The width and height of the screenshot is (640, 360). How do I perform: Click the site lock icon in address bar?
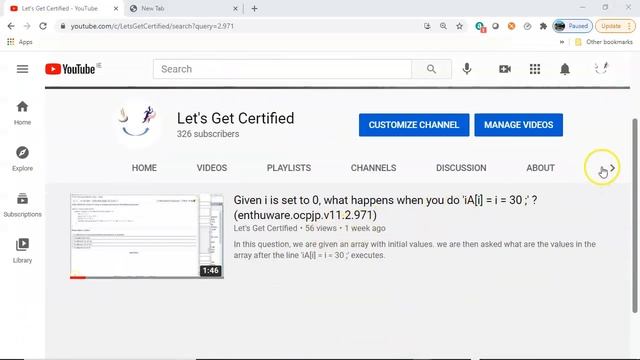(62, 26)
